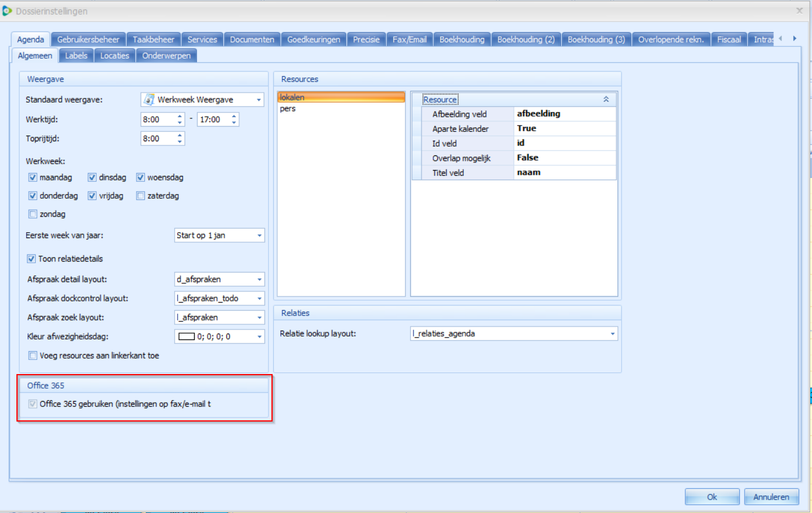Image resolution: width=812 pixels, height=513 pixels.
Task: Open Afspraak zoek layout dropdown
Action: click(259, 317)
